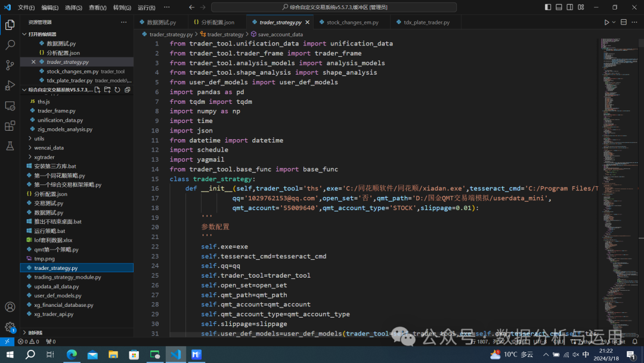The height and width of the screenshot is (363, 644).
Task: Open the 编辑(E) menu
Action: (x=49, y=7)
